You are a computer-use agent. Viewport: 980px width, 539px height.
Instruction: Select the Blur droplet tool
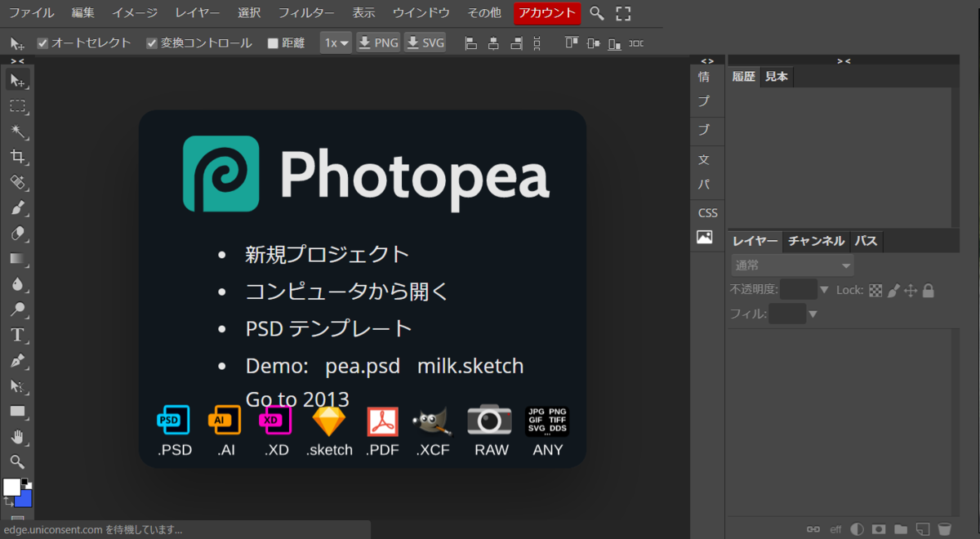tap(17, 284)
